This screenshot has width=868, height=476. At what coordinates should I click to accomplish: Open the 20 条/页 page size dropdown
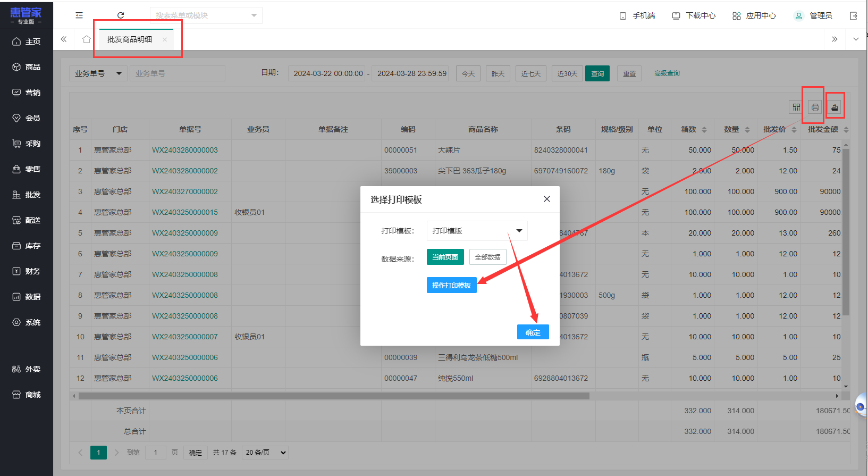click(265, 453)
